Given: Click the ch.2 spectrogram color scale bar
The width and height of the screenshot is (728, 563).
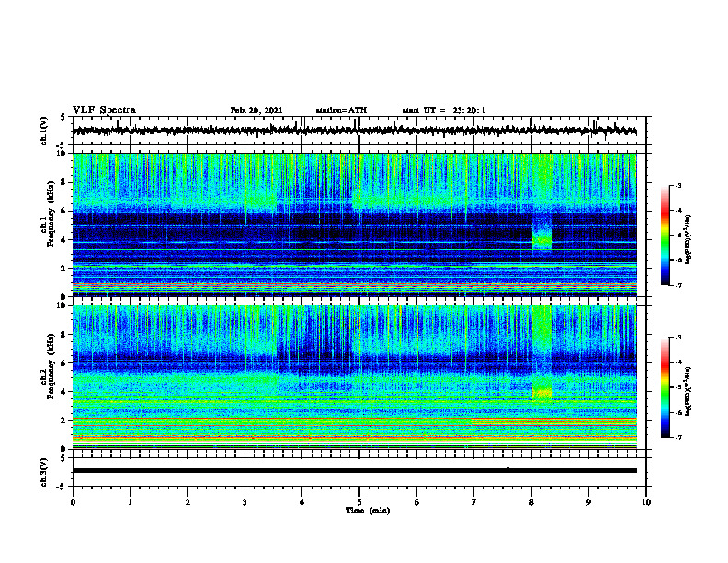Looking at the screenshot, I should [665, 387].
